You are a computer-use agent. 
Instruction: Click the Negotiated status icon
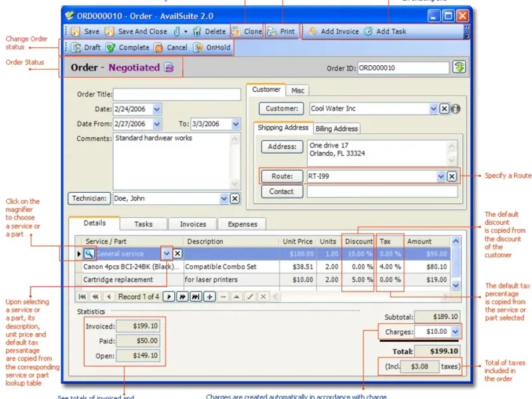[169, 68]
